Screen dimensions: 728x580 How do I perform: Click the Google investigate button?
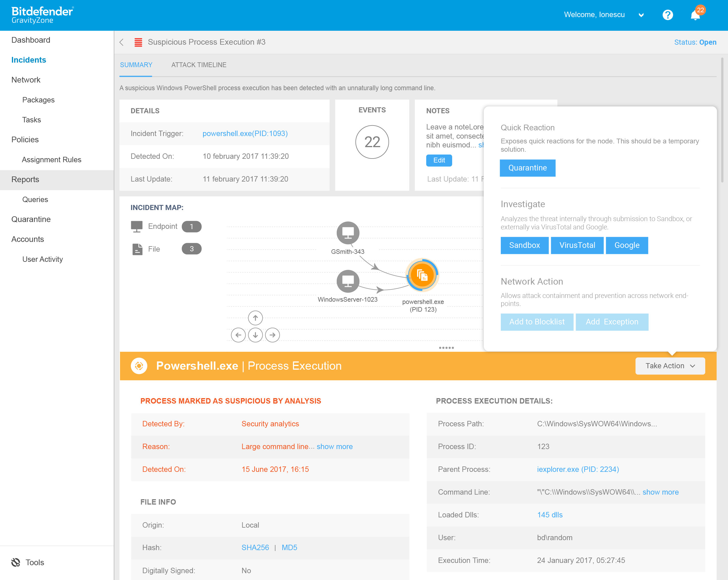click(627, 245)
